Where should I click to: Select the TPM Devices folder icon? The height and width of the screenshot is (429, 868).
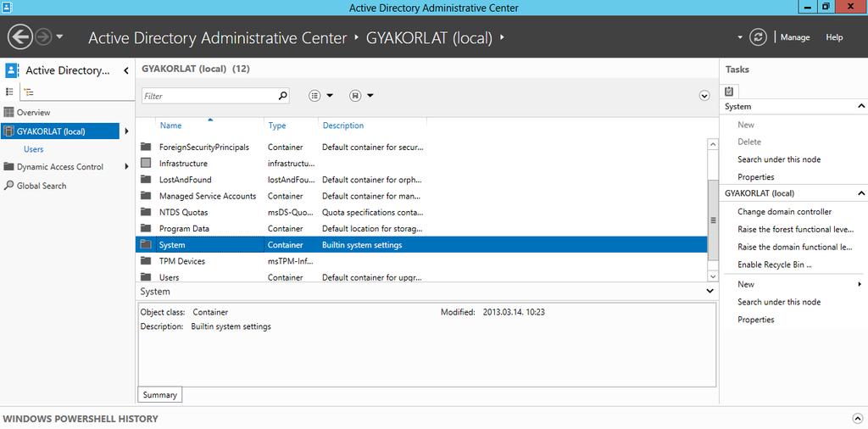tap(146, 261)
